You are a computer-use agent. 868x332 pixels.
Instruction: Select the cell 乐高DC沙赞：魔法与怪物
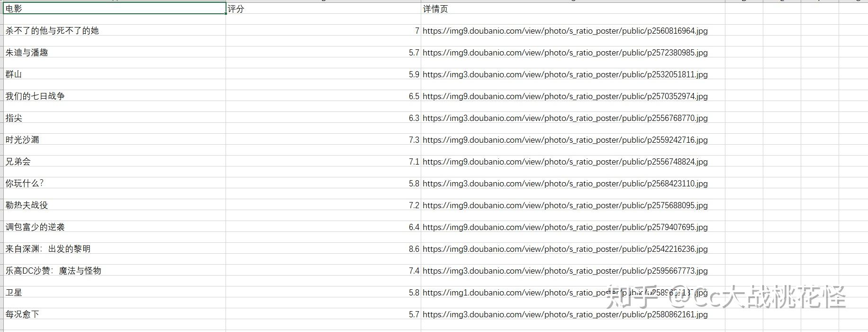114,270
